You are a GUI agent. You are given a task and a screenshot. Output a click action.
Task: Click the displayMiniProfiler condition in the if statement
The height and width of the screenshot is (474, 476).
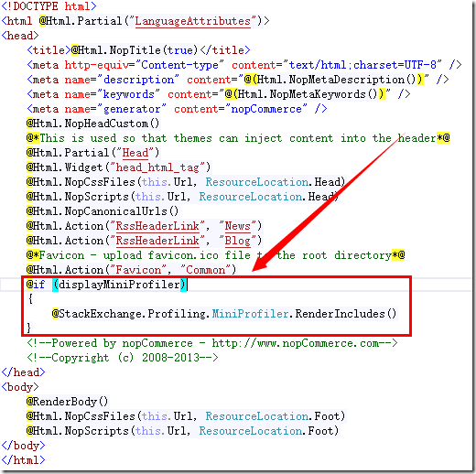(119, 285)
